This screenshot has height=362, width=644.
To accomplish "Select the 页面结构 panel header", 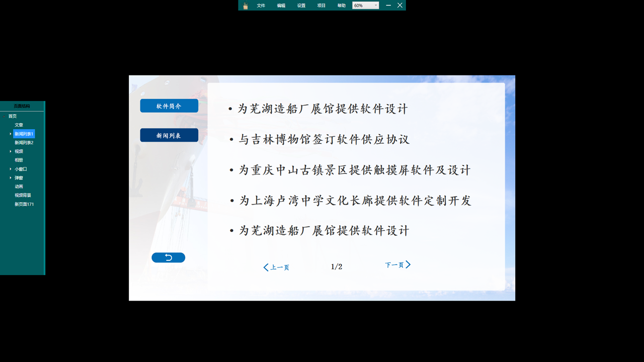I will (x=23, y=106).
